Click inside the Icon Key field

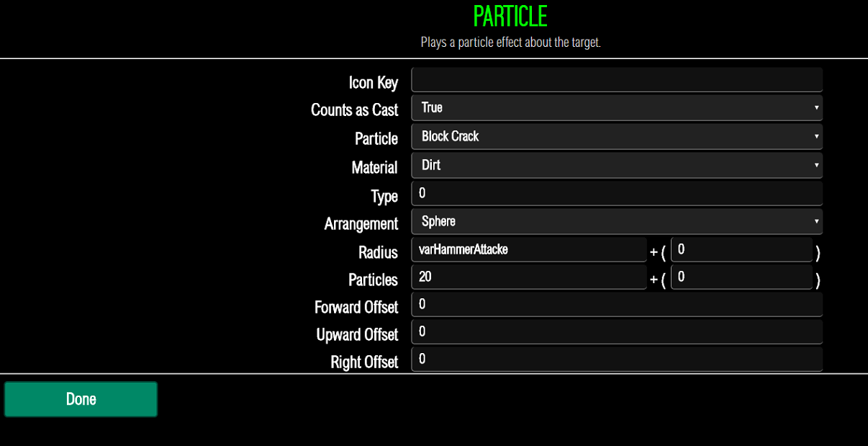tap(616, 79)
